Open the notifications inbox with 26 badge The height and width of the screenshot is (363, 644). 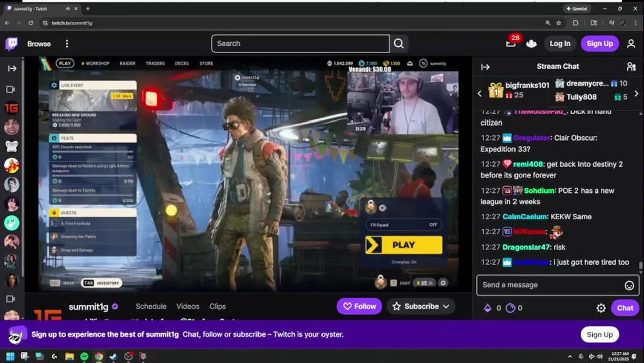click(511, 43)
